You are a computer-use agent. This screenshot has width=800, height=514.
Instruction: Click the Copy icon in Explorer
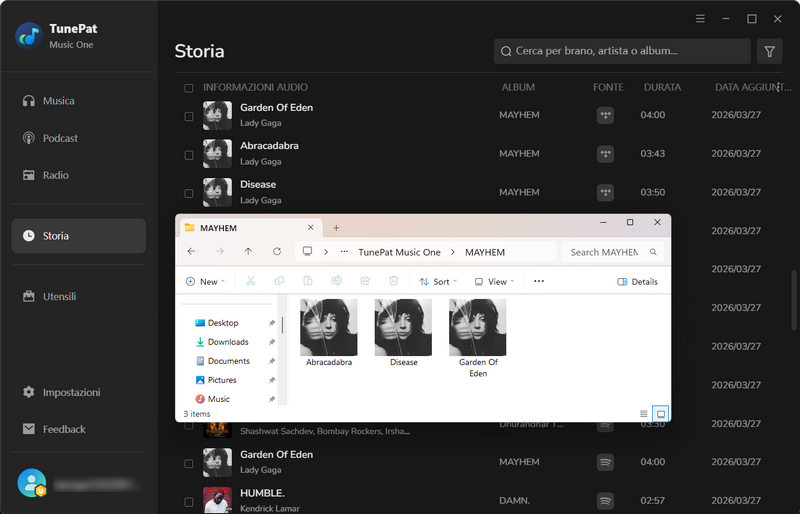pyautogui.click(x=279, y=281)
